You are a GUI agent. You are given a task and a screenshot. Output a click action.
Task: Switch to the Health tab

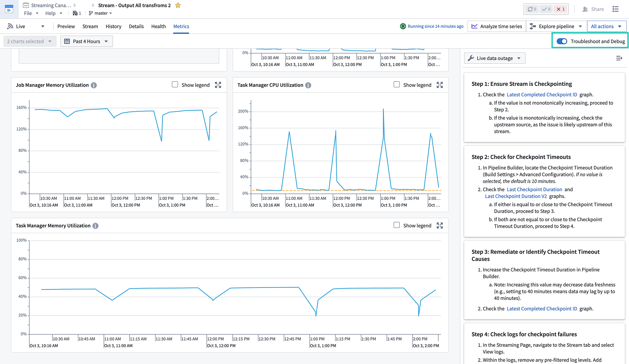[158, 26]
